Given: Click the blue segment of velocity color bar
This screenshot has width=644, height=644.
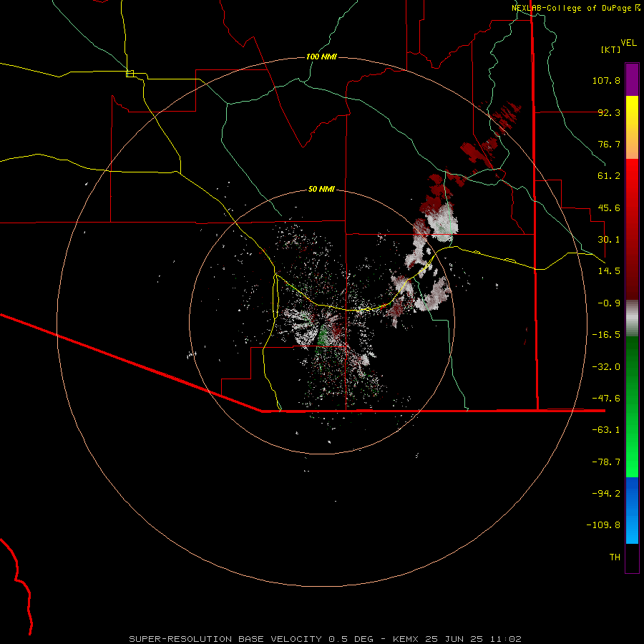Looking at the screenshot, I should click(632, 510).
